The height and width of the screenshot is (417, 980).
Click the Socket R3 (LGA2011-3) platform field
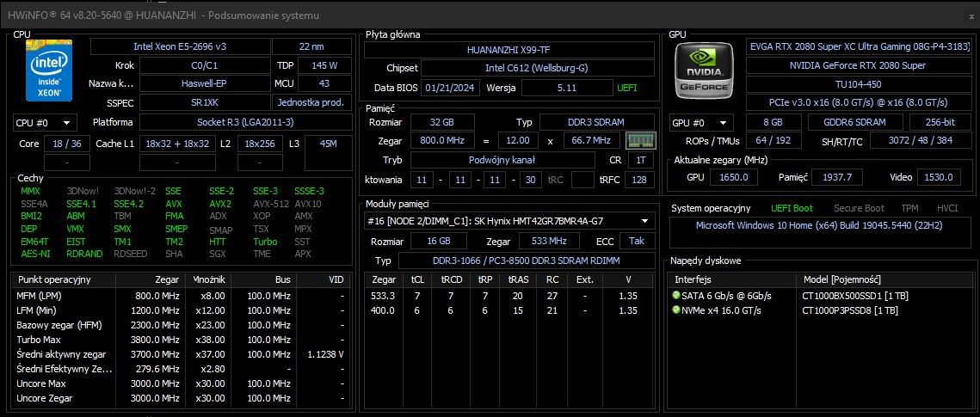245,122
